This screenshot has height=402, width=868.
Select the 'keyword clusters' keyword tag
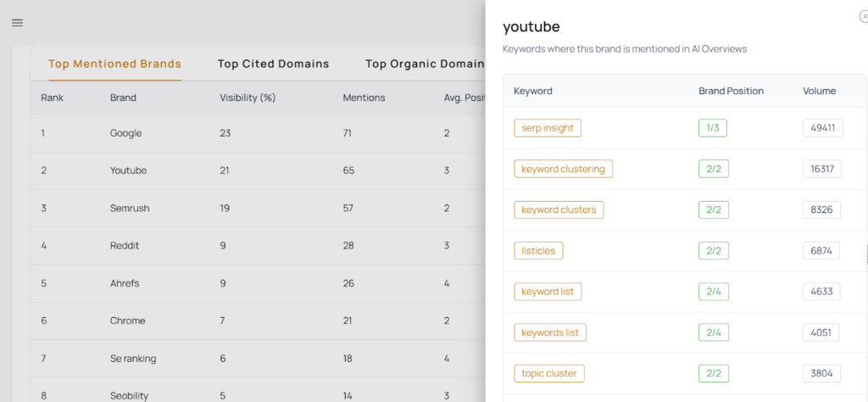pyautogui.click(x=559, y=209)
